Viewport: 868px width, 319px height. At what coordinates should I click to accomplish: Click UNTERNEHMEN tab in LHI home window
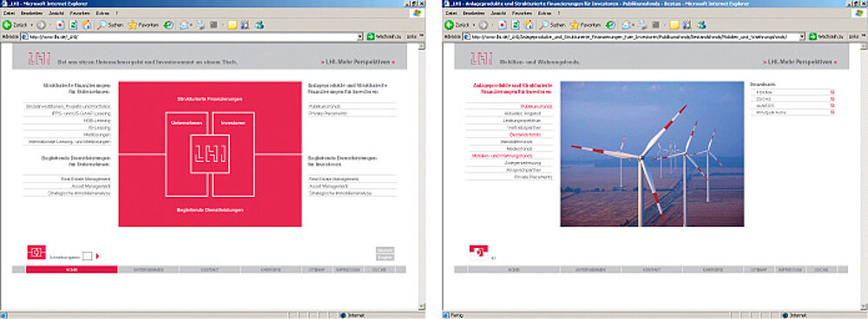148,270
